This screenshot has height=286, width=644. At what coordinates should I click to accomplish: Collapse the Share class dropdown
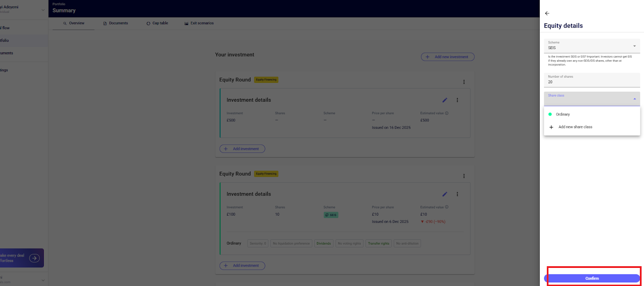coord(634,99)
